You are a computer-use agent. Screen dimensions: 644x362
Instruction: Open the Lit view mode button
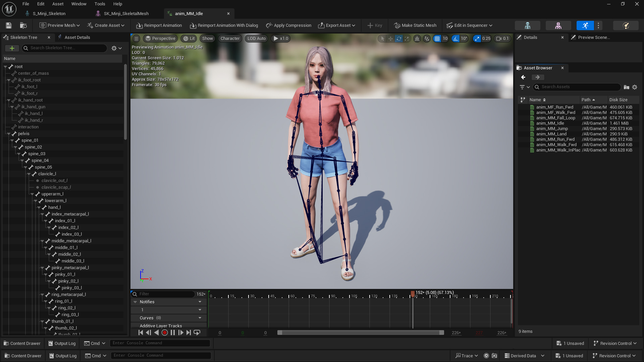(189, 39)
